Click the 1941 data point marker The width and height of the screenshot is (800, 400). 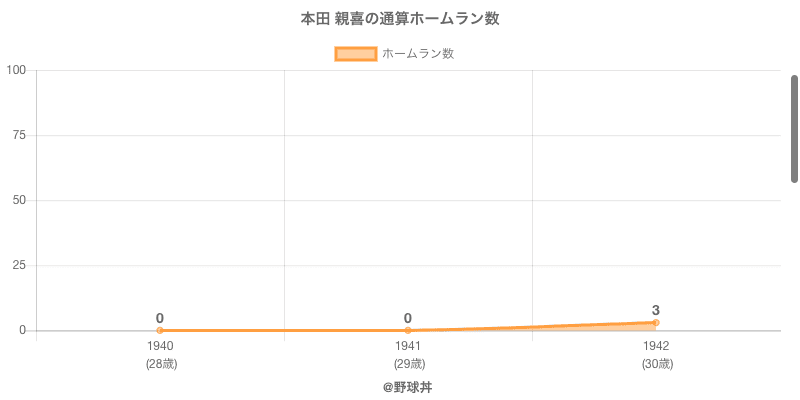(x=408, y=330)
